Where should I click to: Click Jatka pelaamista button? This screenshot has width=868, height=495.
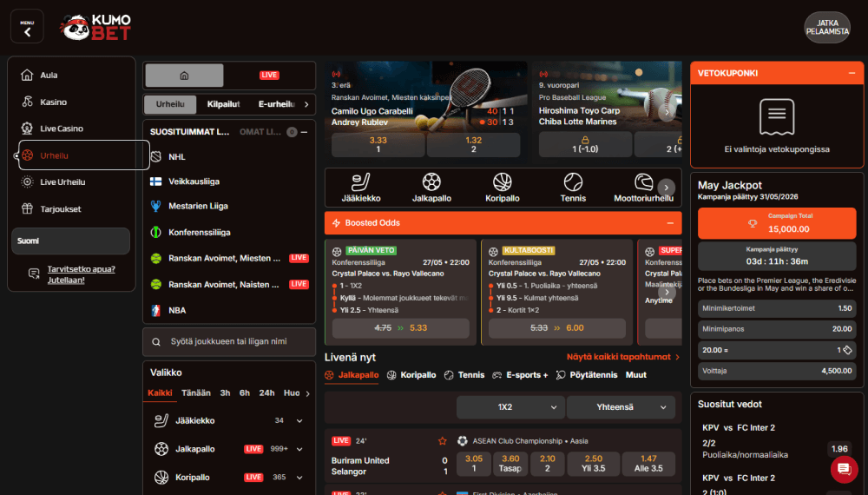pos(827,27)
